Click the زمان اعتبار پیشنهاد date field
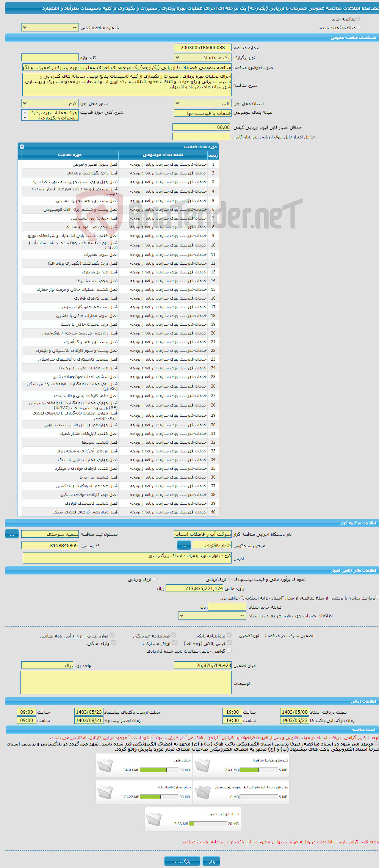 tap(89, 720)
